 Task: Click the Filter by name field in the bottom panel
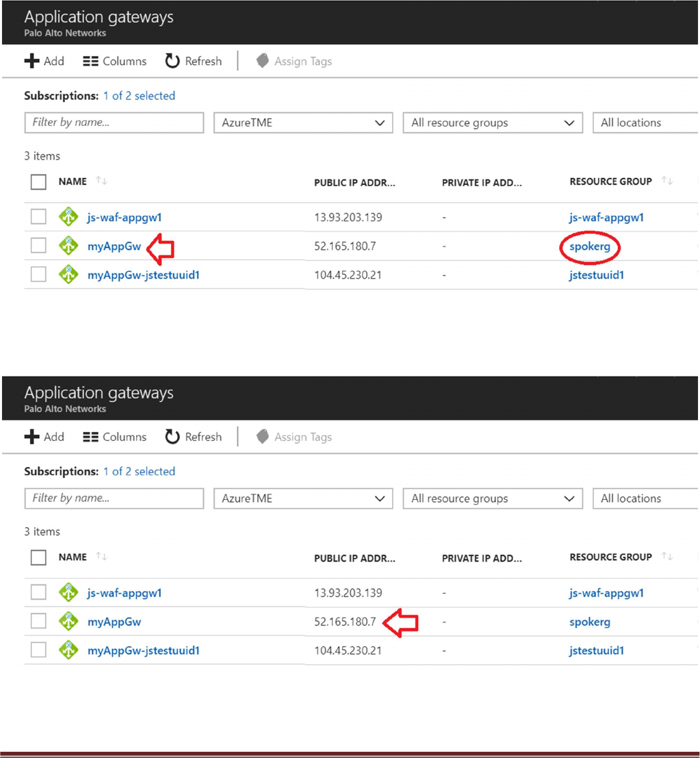point(114,498)
